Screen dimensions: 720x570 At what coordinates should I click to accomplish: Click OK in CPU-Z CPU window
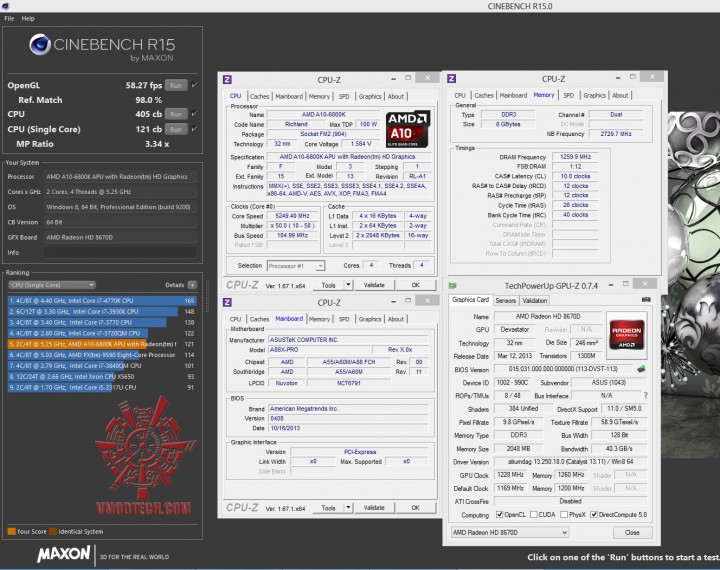coord(416,285)
